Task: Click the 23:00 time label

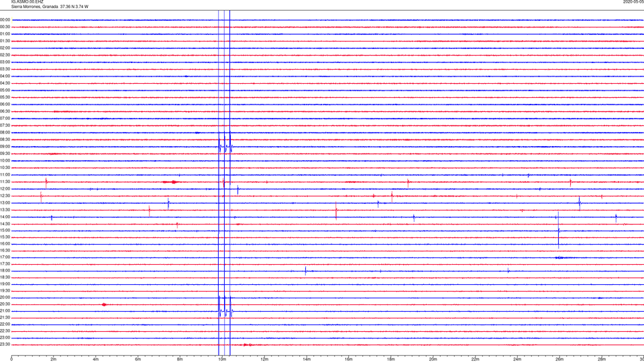Action: (x=5, y=338)
